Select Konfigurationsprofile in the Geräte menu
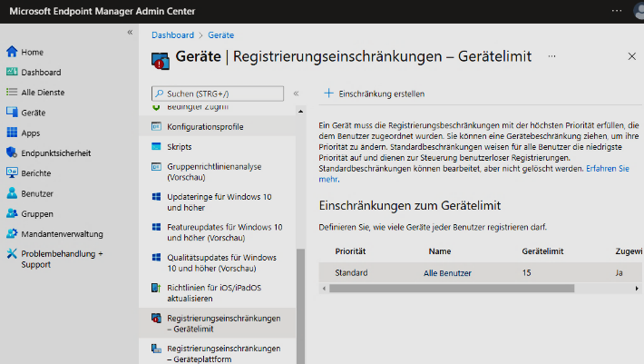 (205, 126)
